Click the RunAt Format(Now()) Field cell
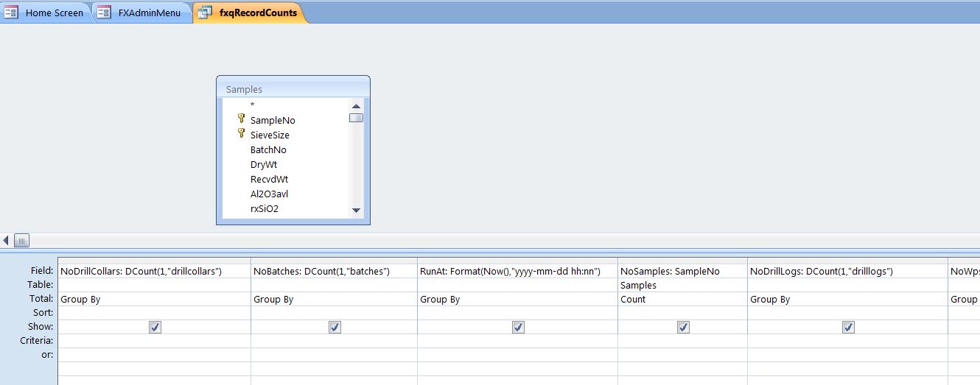This screenshot has height=385, width=980. [517, 271]
